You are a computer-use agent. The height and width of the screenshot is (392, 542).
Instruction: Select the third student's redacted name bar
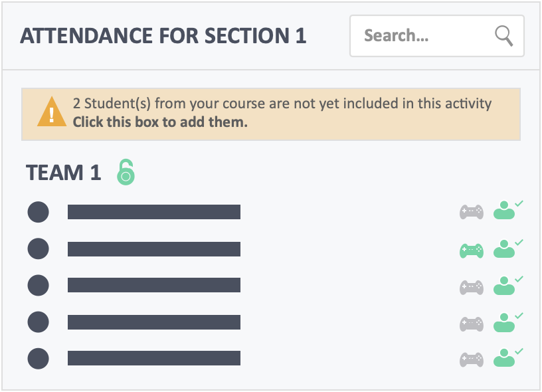click(x=154, y=285)
